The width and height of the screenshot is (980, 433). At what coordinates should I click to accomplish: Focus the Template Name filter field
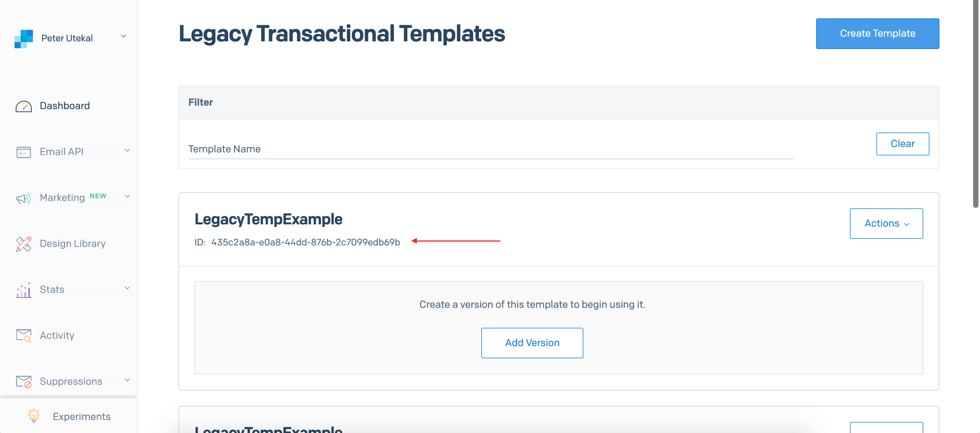point(490,149)
